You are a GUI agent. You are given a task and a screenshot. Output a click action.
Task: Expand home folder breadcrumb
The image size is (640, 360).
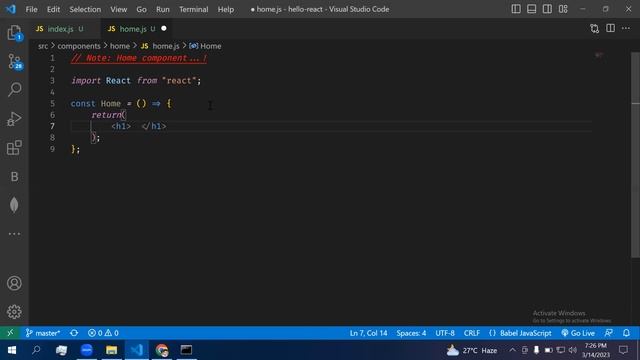click(x=120, y=46)
